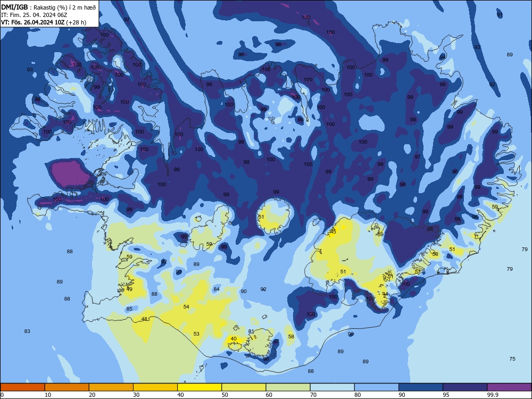This screenshot has height=399, width=532.
Task: Select the medium blue 80–90 legend swatch
Action: [377, 387]
